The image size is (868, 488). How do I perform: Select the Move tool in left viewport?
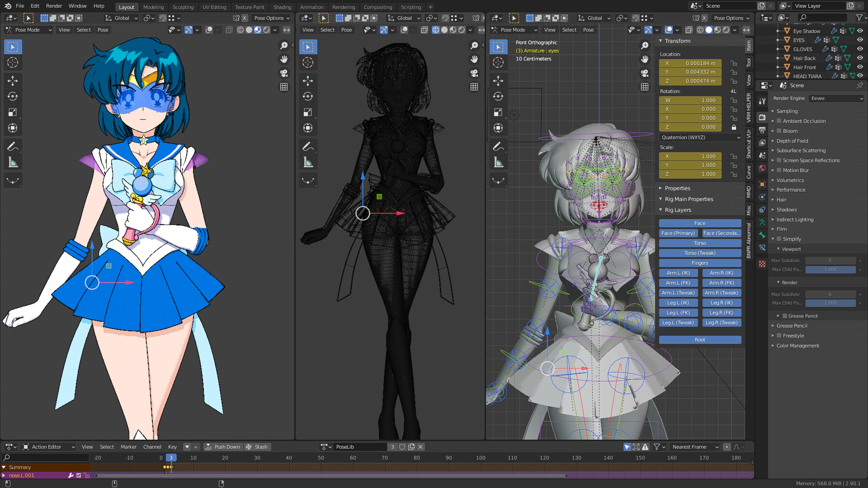click(13, 80)
